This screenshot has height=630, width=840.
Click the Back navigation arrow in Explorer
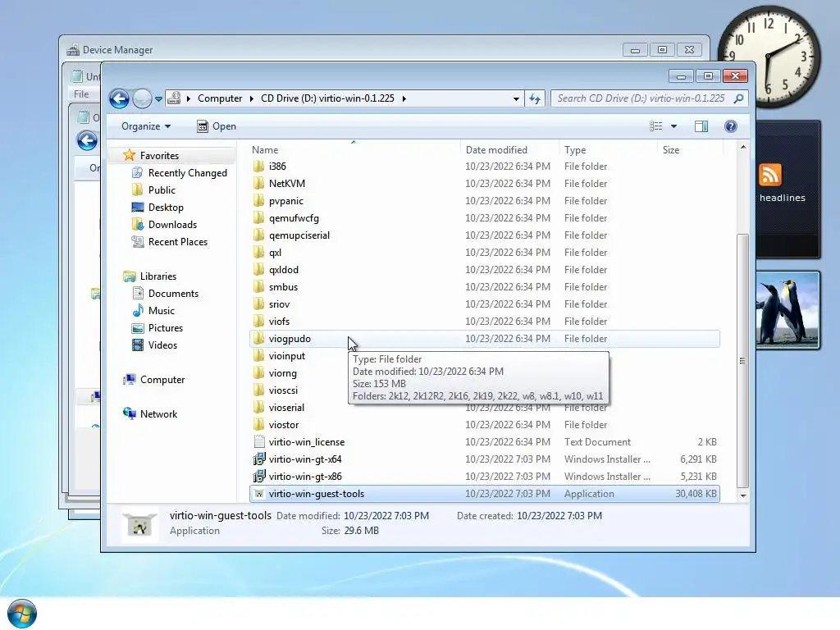point(119,98)
